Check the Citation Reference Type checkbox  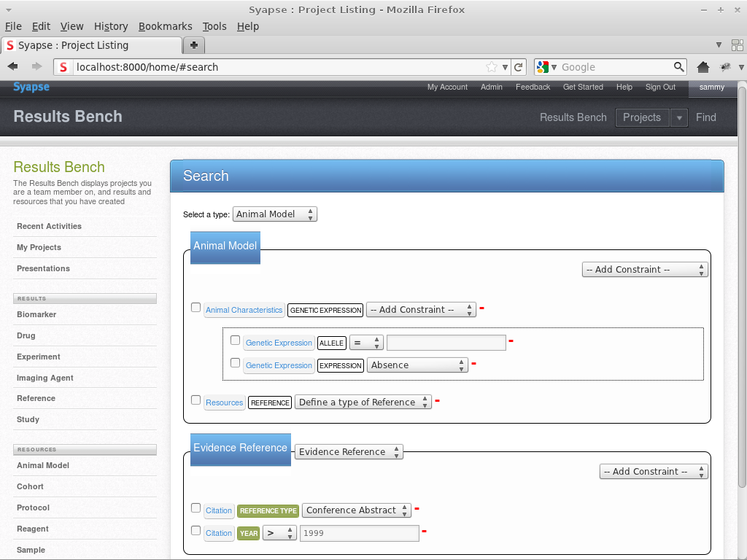196,508
